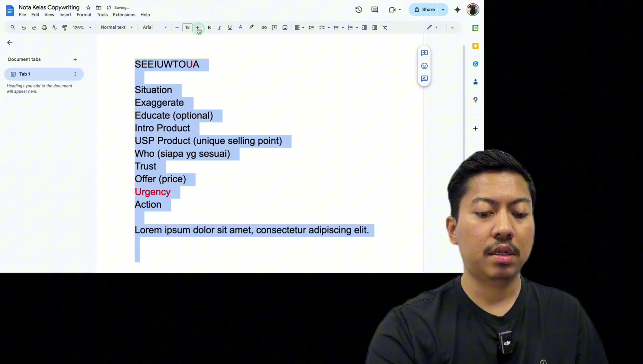The width and height of the screenshot is (643, 364).
Task: Collapse the toolbar with the up chevron
Action: (x=452, y=28)
